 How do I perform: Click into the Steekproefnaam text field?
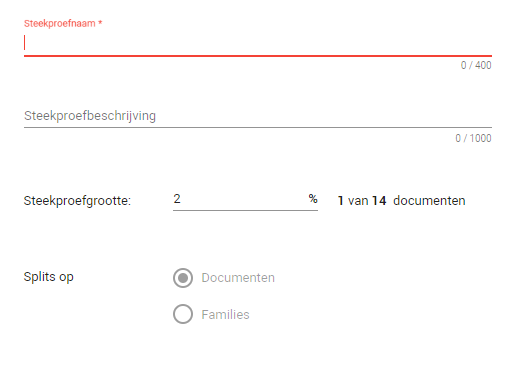[258, 43]
